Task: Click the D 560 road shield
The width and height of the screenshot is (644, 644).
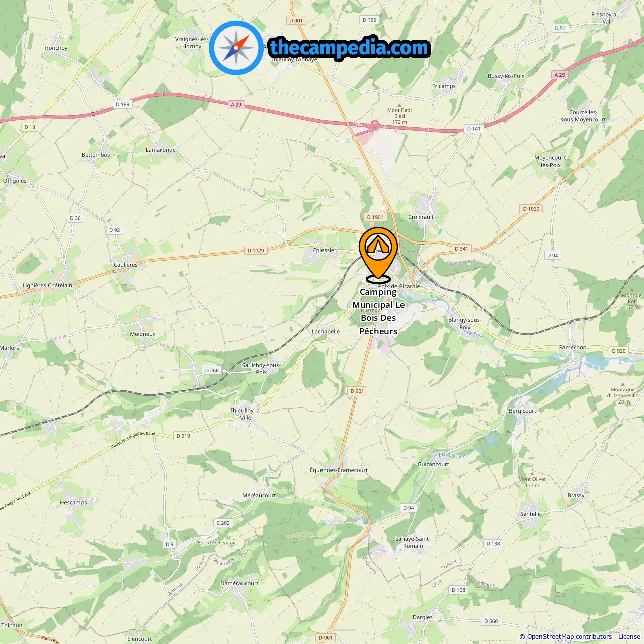Action: tap(491, 621)
